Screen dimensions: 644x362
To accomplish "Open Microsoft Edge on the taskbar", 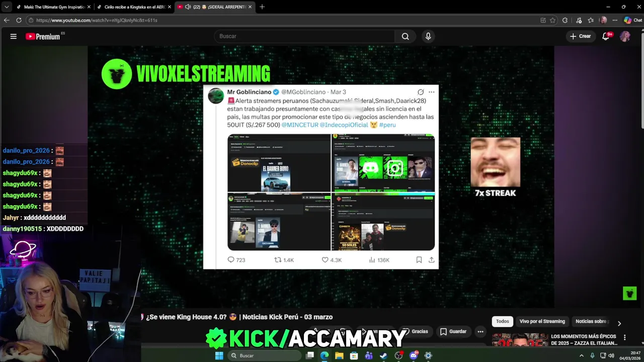I will (x=325, y=355).
